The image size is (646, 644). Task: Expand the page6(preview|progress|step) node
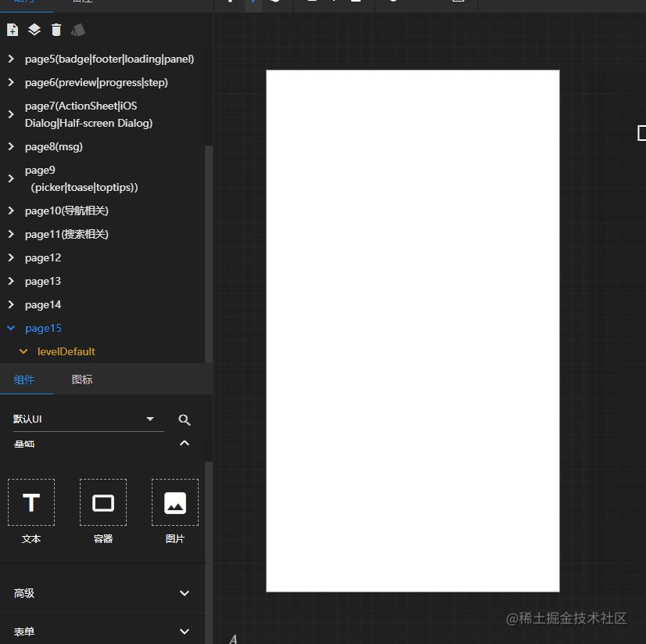click(11, 82)
